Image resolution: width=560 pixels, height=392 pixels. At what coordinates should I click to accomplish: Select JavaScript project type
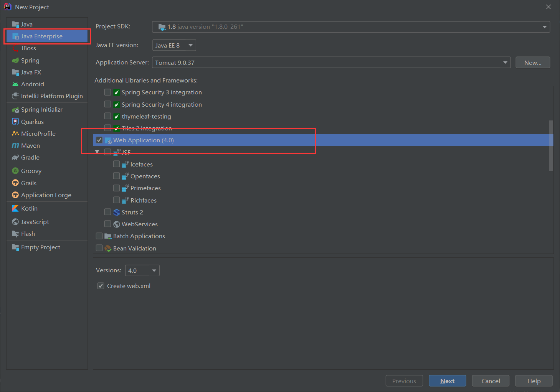[47, 222]
